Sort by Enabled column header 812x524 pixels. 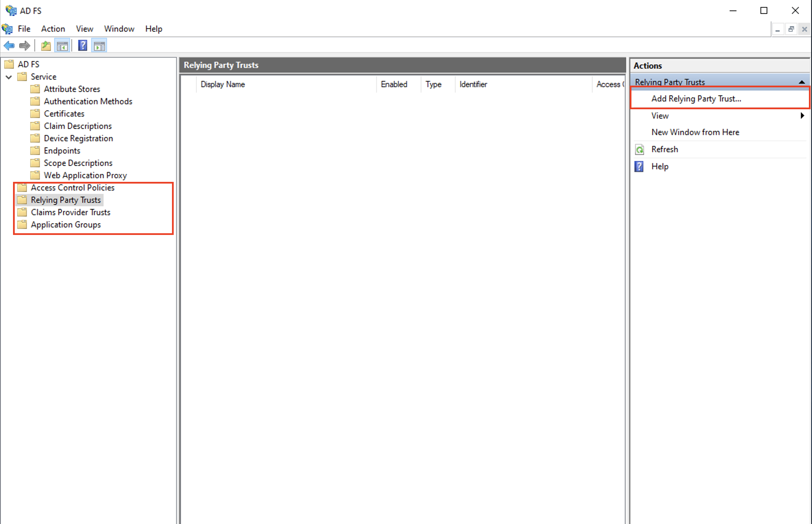tap(399, 84)
